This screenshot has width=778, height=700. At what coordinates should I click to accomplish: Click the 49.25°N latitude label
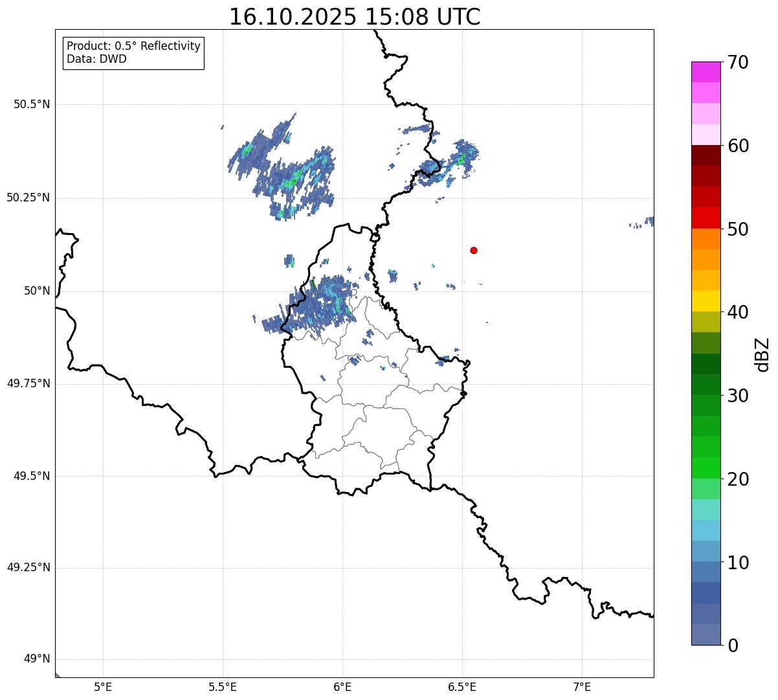28,568
